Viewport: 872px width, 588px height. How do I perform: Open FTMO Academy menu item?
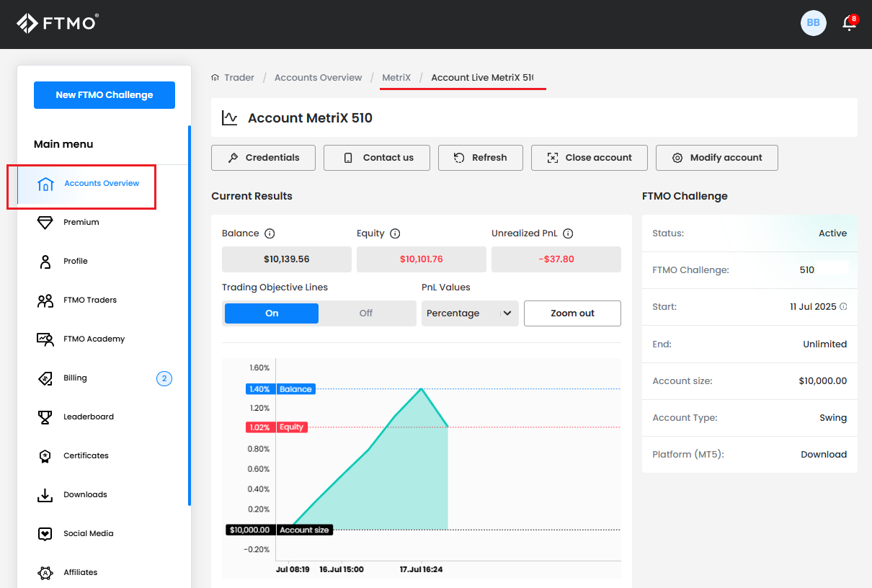(x=103, y=339)
